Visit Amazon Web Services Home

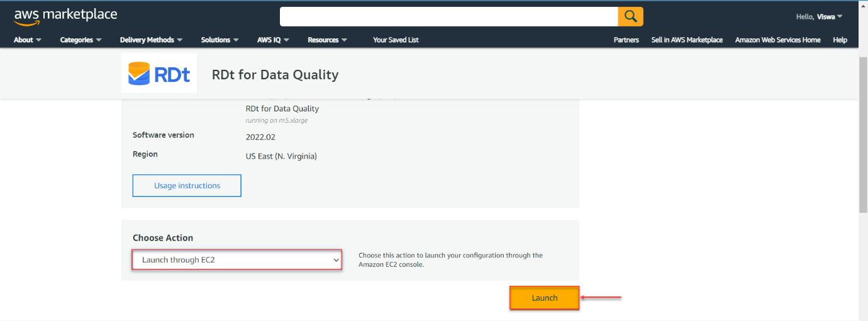(777, 40)
